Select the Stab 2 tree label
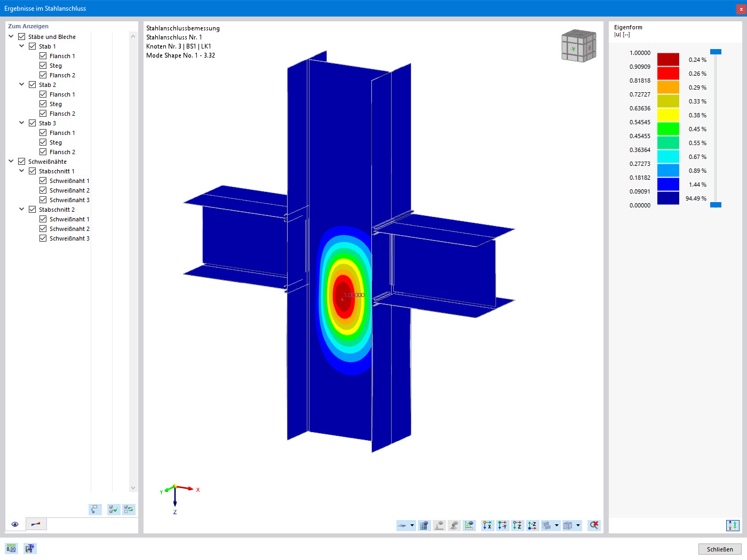This screenshot has width=747, height=560. [x=47, y=85]
